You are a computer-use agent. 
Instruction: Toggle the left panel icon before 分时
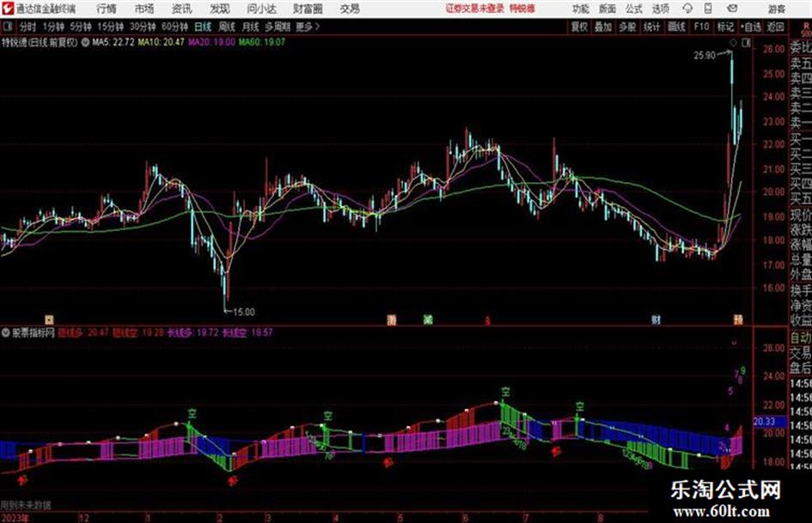(x=7, y=27)
